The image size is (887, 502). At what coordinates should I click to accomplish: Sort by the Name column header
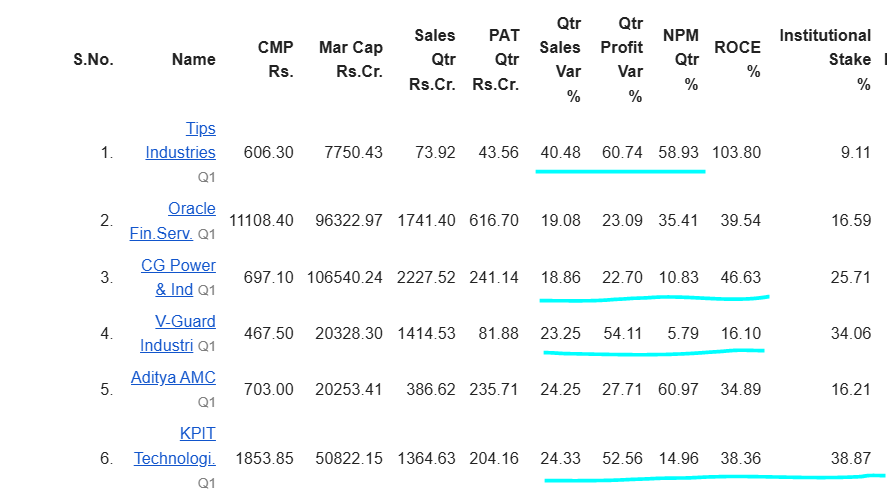[x=193, y=59]
